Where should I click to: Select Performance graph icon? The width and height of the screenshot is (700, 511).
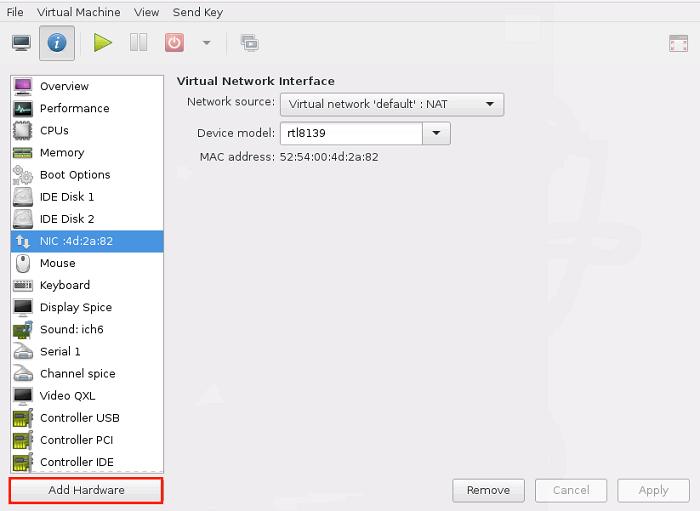click(x=23, y=108)
